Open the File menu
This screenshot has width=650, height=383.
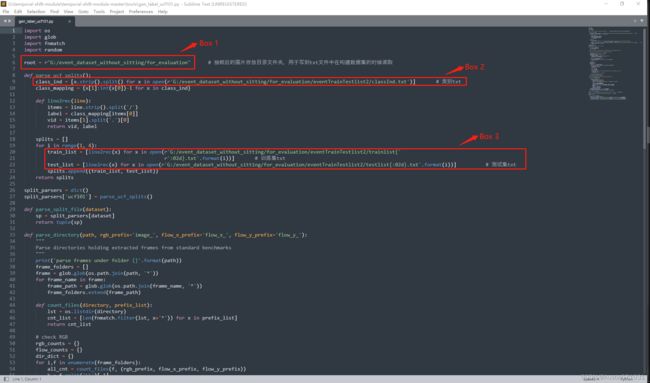(x=6, y=12)
